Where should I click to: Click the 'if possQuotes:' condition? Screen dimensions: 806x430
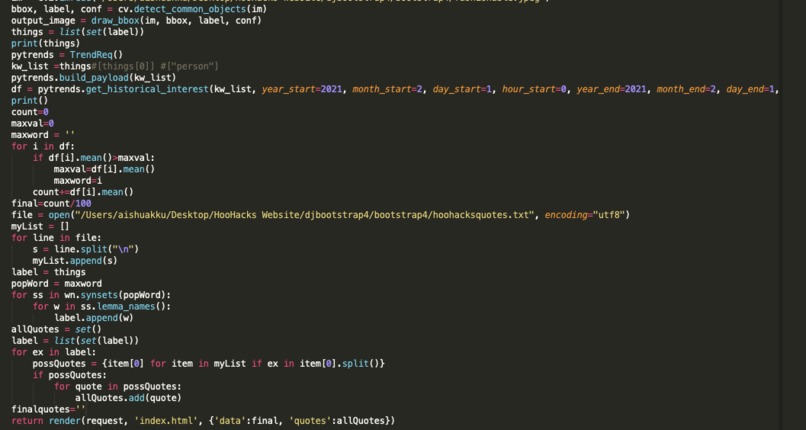[70, 375]
